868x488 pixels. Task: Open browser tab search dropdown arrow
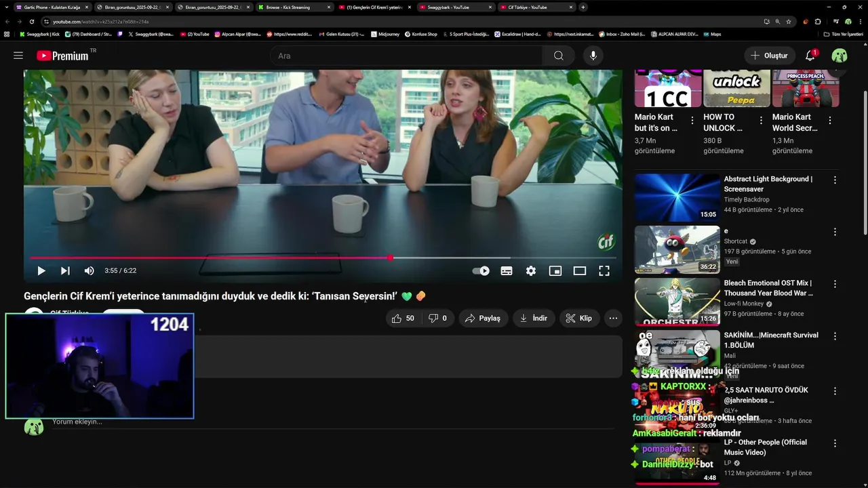7,7
